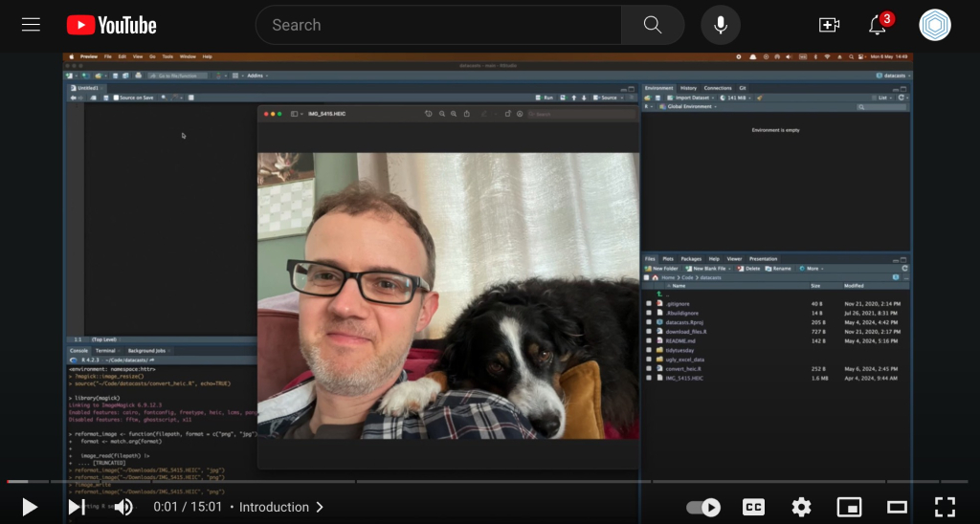Open the Preview app menu
Viewport: 980px width, 524px height.
coord(89,56)
